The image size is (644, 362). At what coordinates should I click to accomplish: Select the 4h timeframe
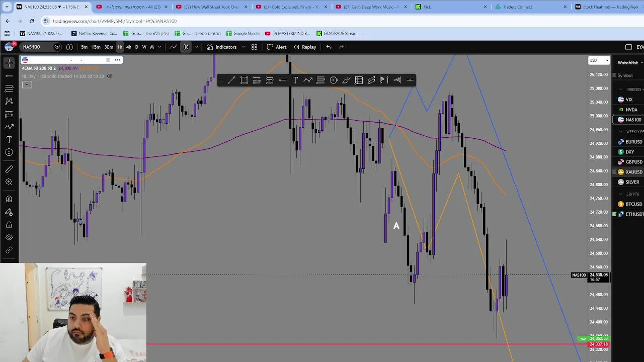pyautogui.click(x=128, y=47)
